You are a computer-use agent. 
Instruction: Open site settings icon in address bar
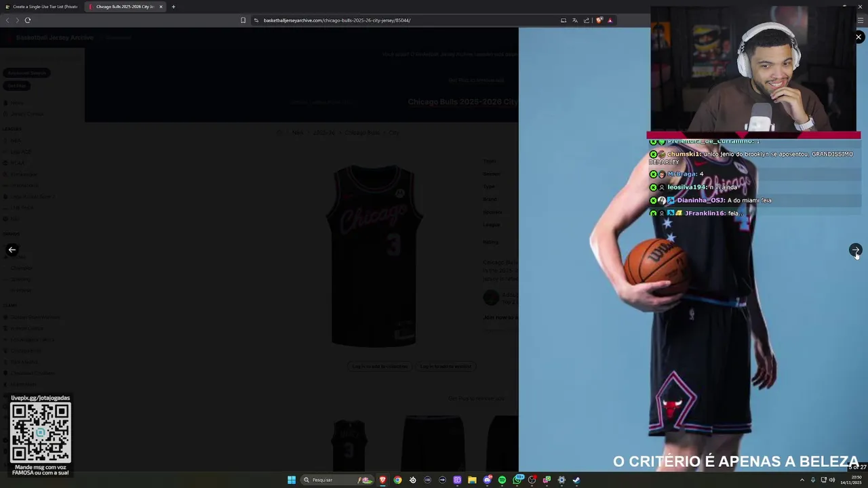(x=256, y=20)
